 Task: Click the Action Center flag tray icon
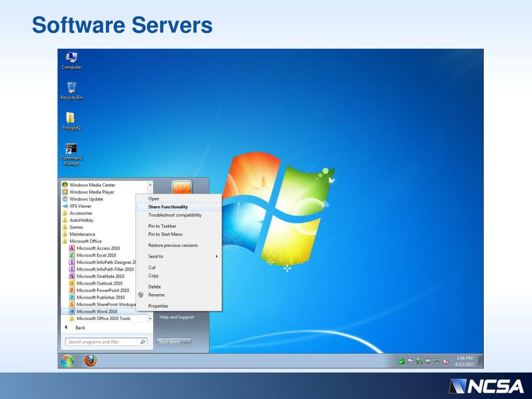pos(410,362)
